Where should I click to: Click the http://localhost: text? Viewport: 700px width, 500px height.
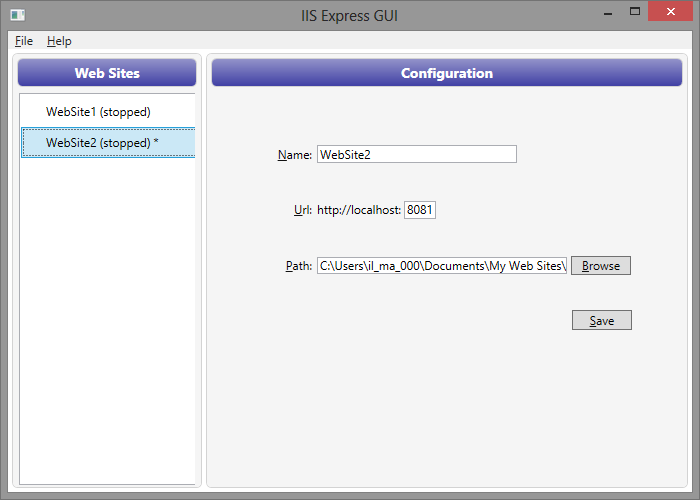click(x=359, y=210)
